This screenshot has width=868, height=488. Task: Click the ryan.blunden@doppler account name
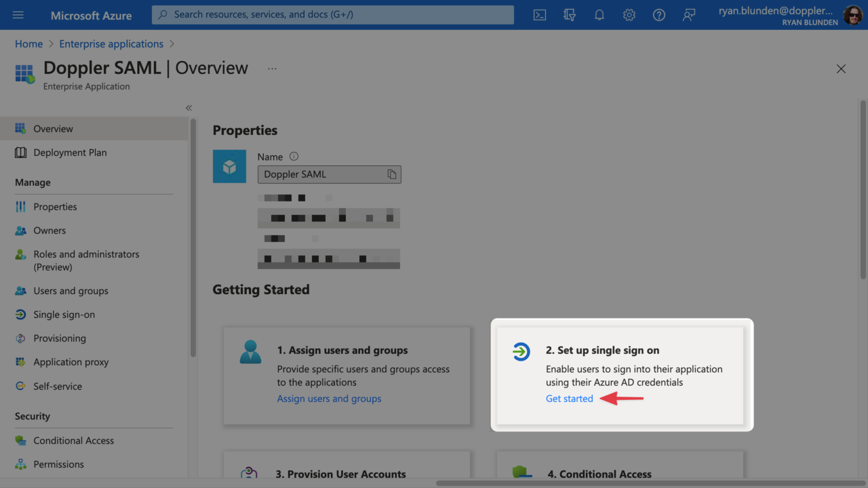pyautogui.click(x=776, y=11)
